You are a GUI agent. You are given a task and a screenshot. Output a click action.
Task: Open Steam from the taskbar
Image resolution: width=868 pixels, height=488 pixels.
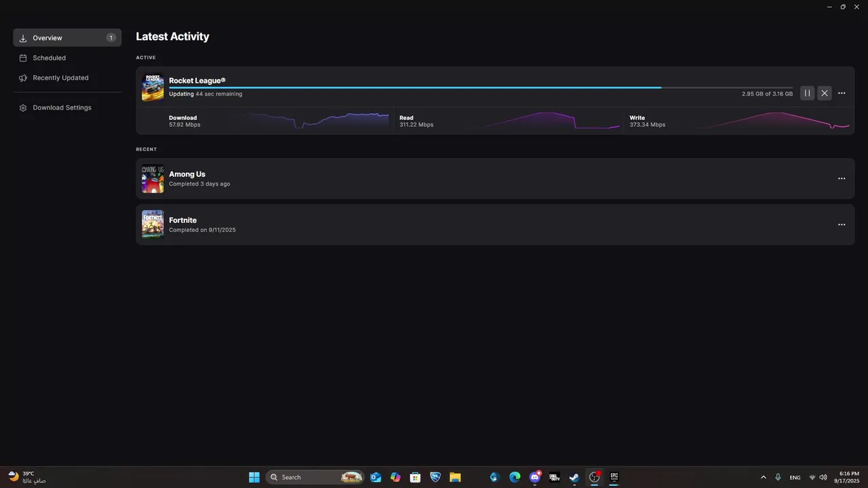[574, 477]
